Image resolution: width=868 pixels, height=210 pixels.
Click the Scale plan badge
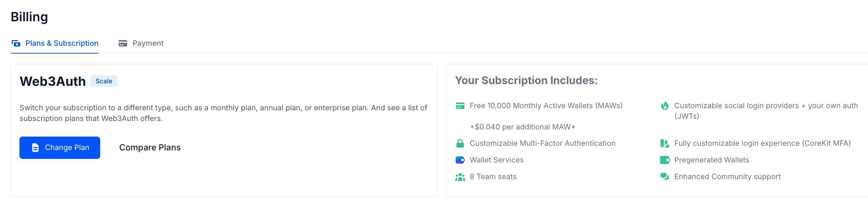coord(104,81)
